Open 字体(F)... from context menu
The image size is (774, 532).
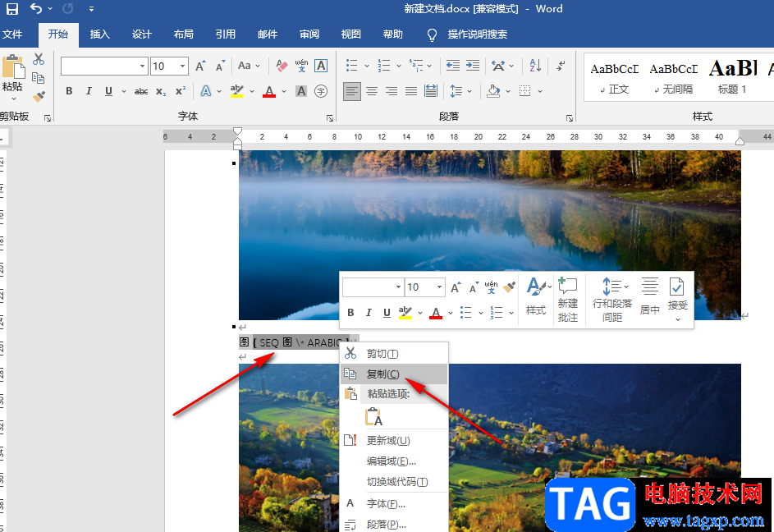(394, 504)
